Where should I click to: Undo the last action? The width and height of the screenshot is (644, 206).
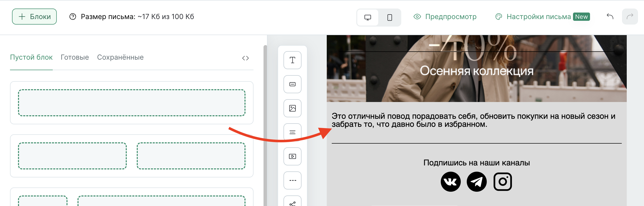[x=610, y=17]
